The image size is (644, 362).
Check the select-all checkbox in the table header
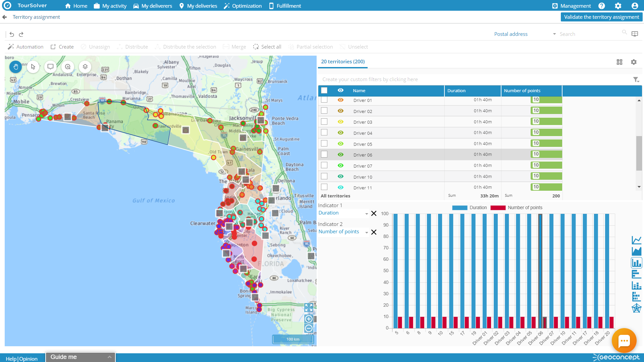click(x=324, y=90)
